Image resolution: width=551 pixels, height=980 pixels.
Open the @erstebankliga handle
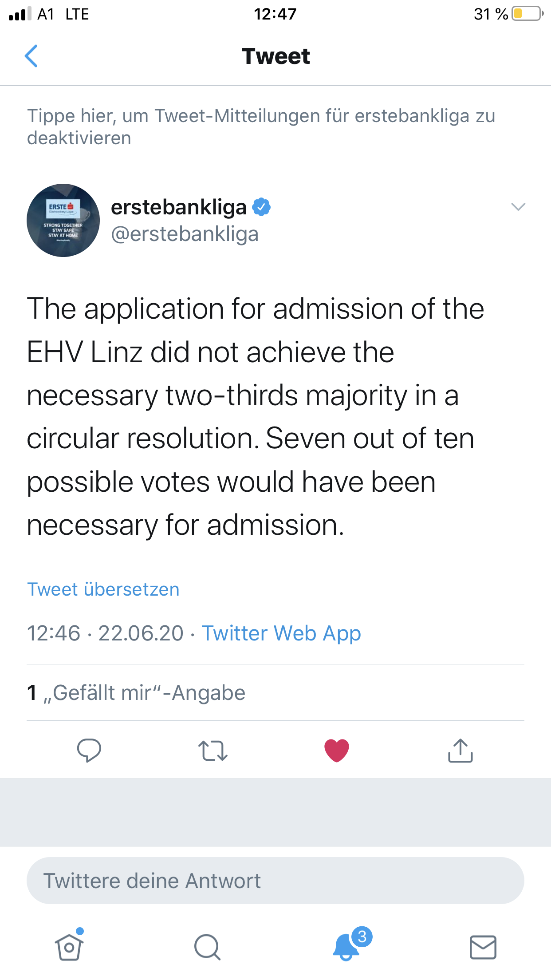(x=185, y=234)
